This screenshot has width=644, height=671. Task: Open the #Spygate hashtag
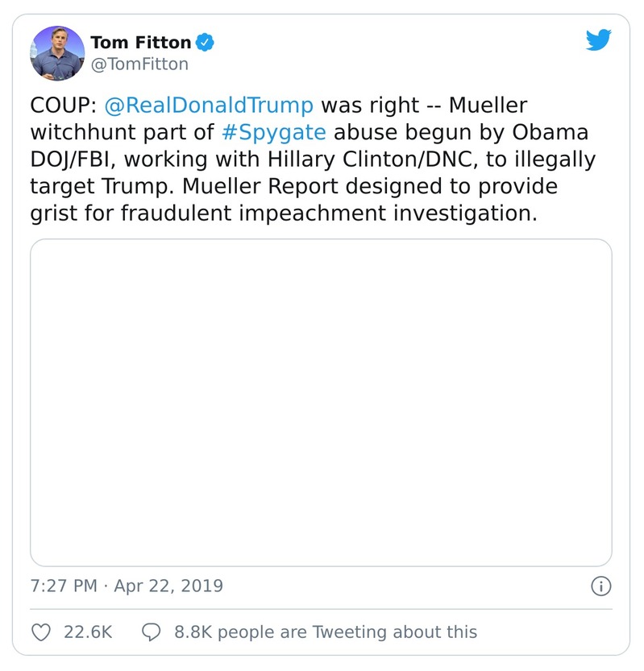[x=274, y=132]
